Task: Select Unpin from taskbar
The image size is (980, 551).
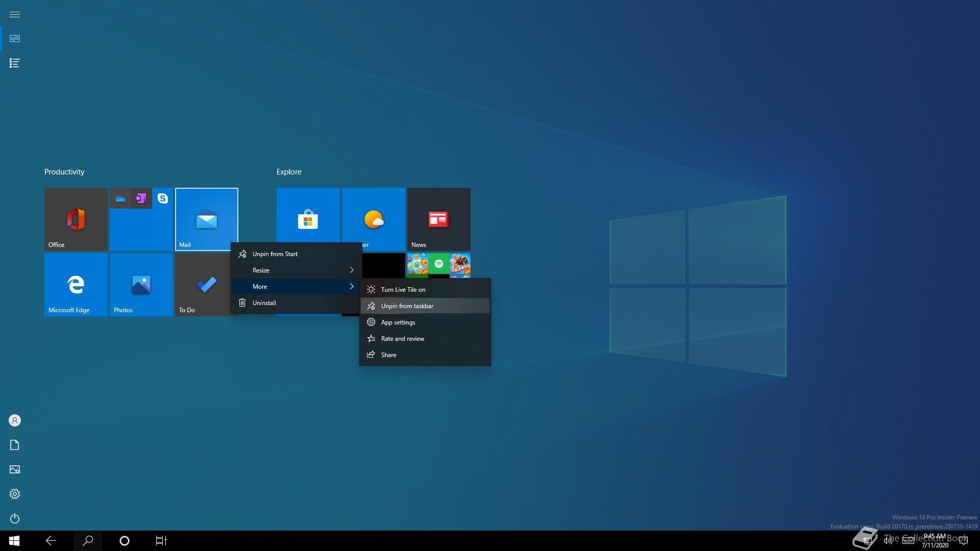Action: 425,306
